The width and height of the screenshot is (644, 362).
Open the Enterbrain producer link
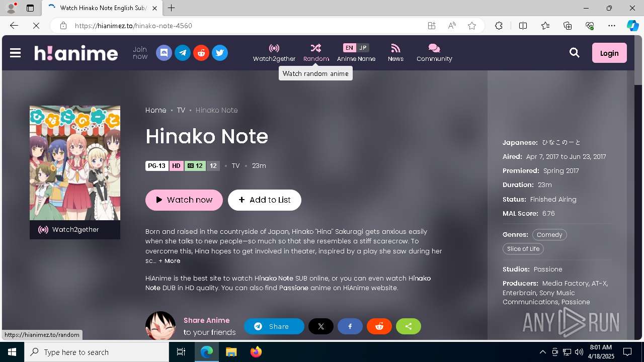tap(519, 293)
